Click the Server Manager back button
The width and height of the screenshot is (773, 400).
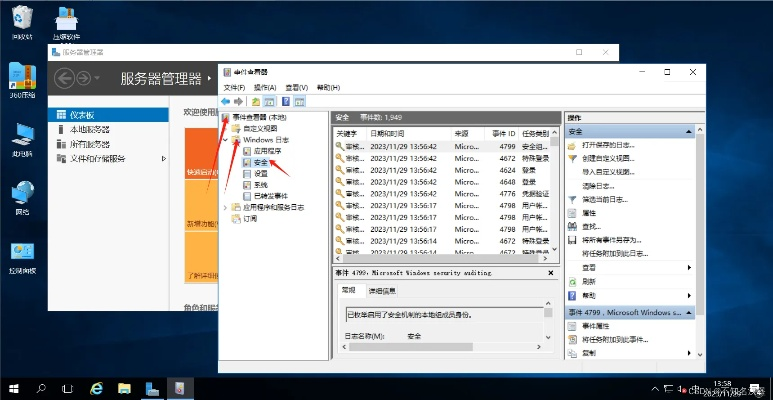65,78
